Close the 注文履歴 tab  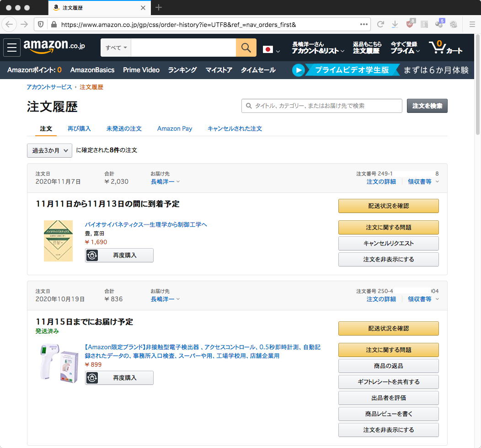143,8
